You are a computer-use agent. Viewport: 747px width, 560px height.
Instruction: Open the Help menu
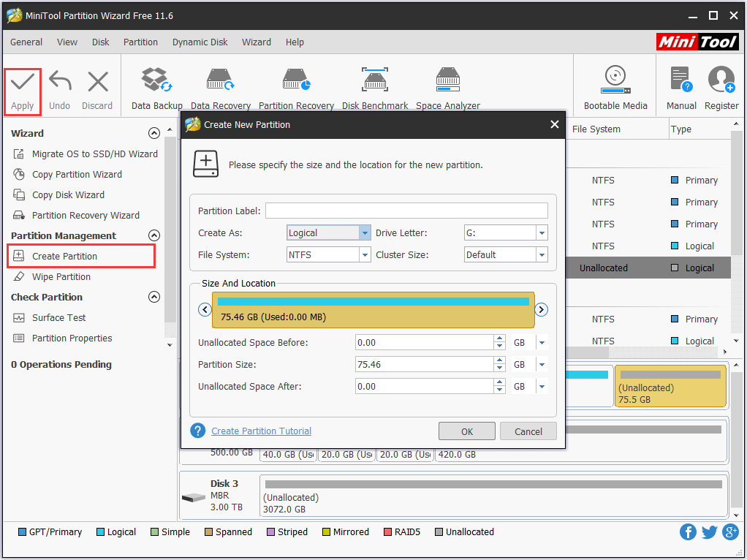point(295,42)
